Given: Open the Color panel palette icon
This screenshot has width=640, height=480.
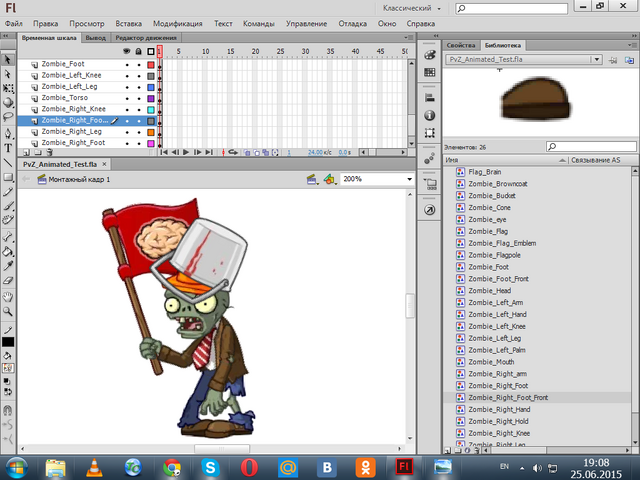Looking at the screenshot, I should [x=429, y=55].
